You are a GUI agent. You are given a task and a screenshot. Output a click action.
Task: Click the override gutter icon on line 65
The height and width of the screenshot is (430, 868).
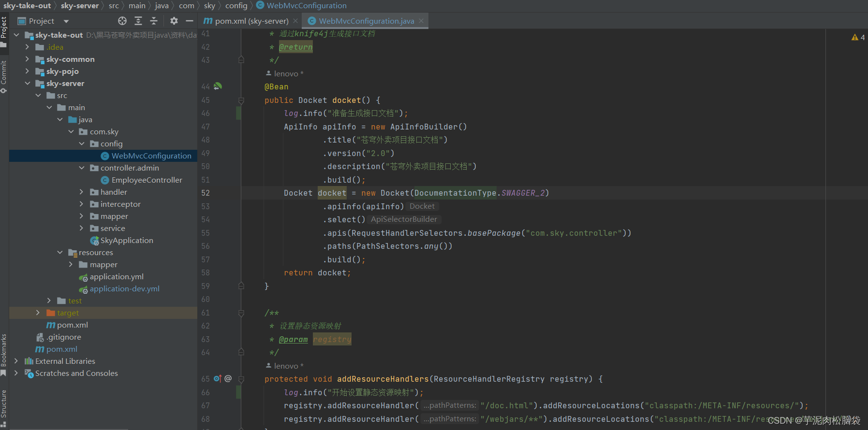click(218, 379)
